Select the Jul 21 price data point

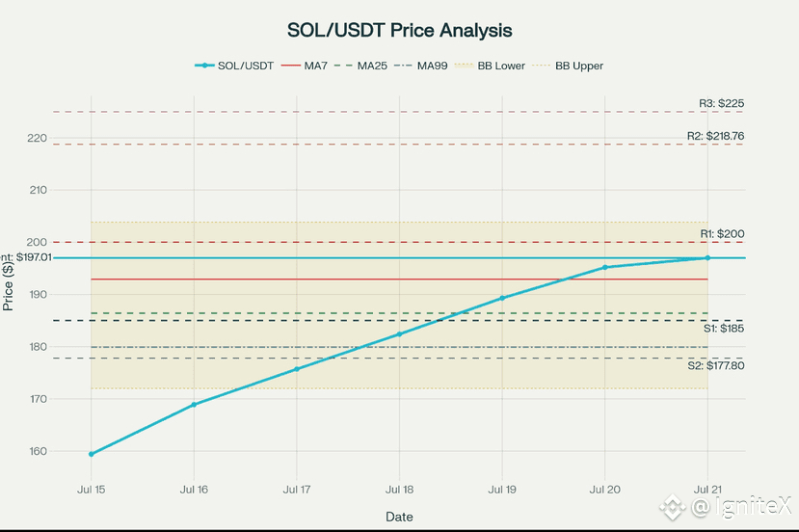click(x=707, y=257)
